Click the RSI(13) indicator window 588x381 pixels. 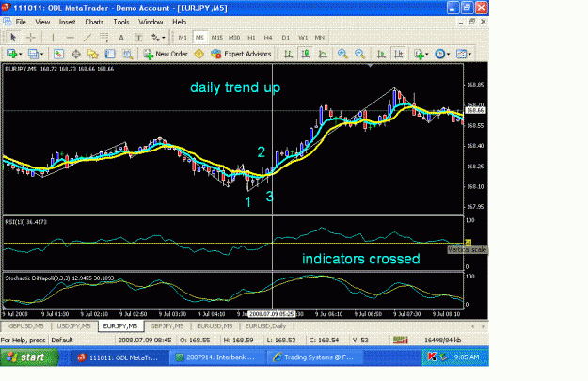click(x=233, y=243)
